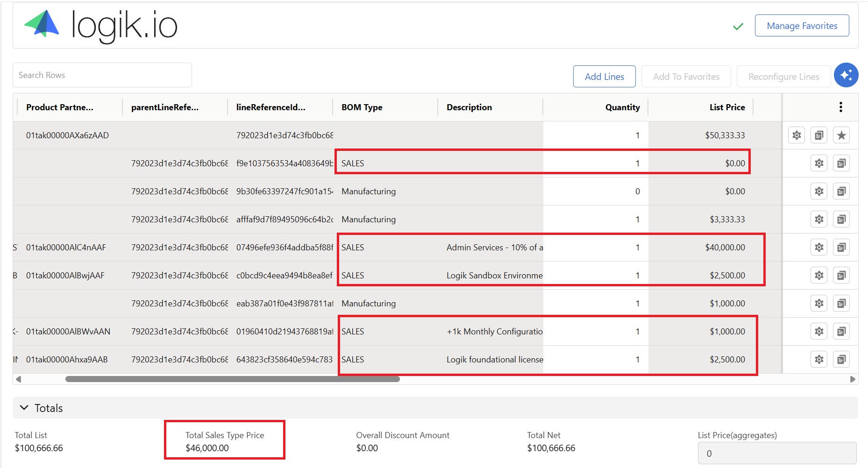Favorite the $50,333.33 row with star icon
868x468 pixels.
pyautogui.click(x=841, y=135)
